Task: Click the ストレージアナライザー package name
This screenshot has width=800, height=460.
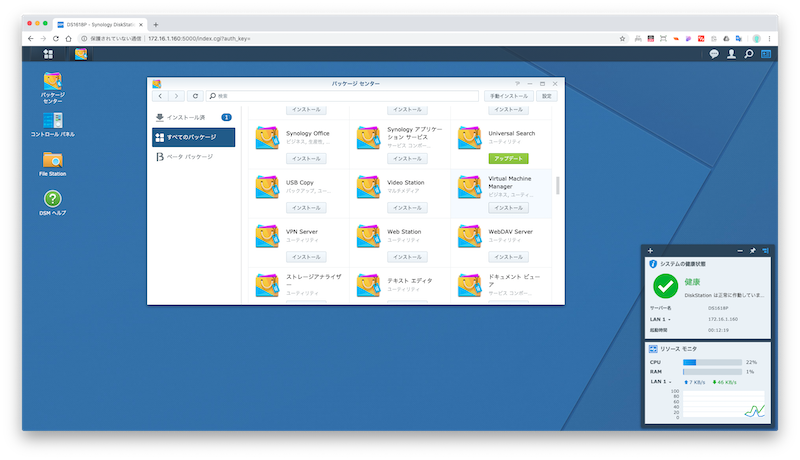Action: pyautogui.click(x=314, y=280)
